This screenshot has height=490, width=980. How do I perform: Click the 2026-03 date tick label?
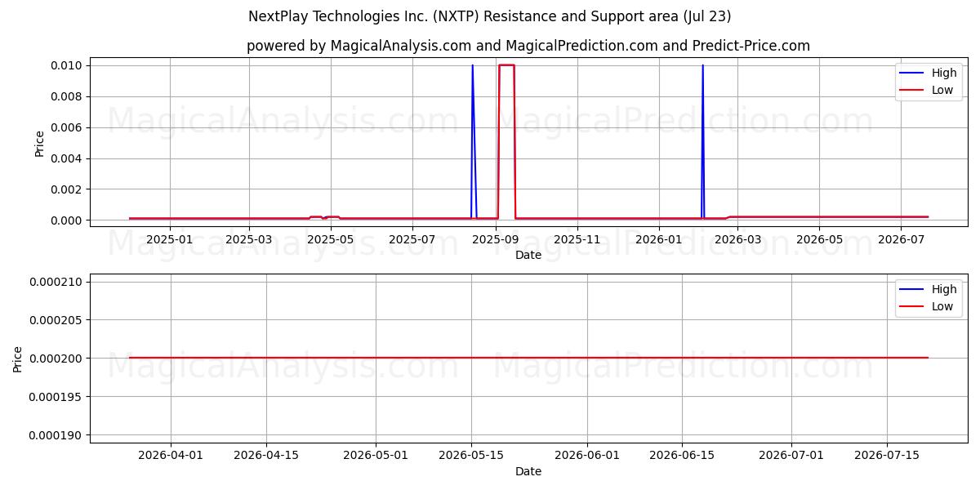click(737, 240)
